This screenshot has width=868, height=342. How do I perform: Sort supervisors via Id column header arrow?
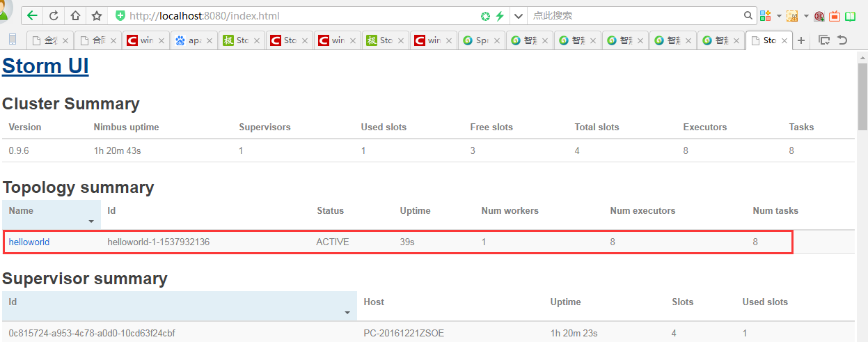(x=347, y=313)
